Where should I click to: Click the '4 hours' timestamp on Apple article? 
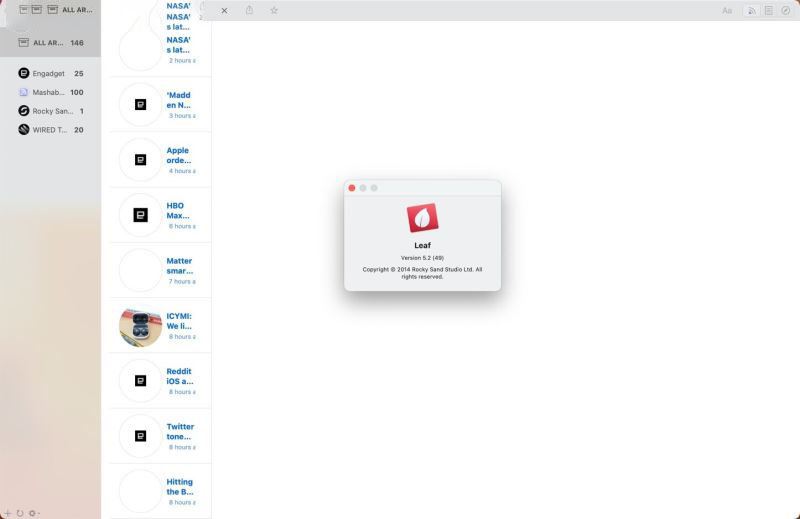[x=182, y=171]
